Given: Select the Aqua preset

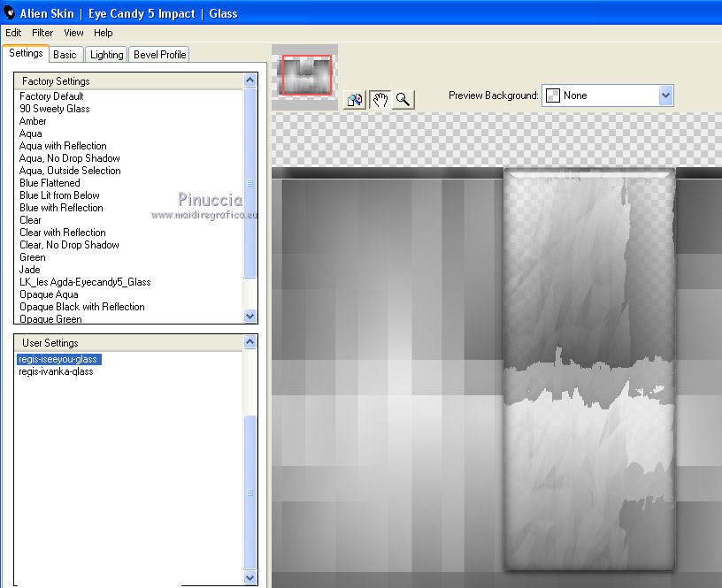Looking at the screenshot, I should coord(31,134).
